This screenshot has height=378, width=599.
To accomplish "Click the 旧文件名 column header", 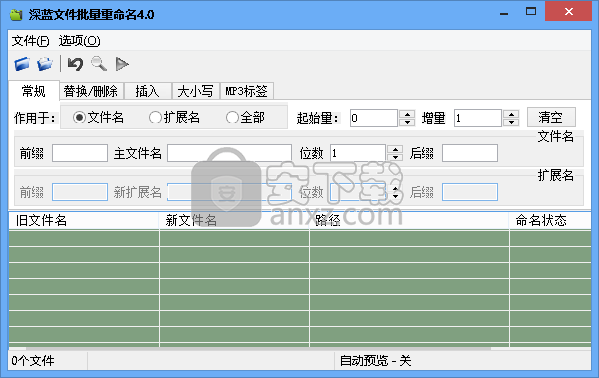I will tap(84, 221).
